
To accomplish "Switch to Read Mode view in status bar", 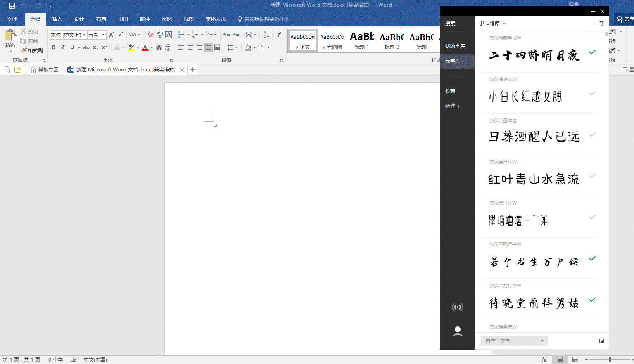I will tap(544, 360).
